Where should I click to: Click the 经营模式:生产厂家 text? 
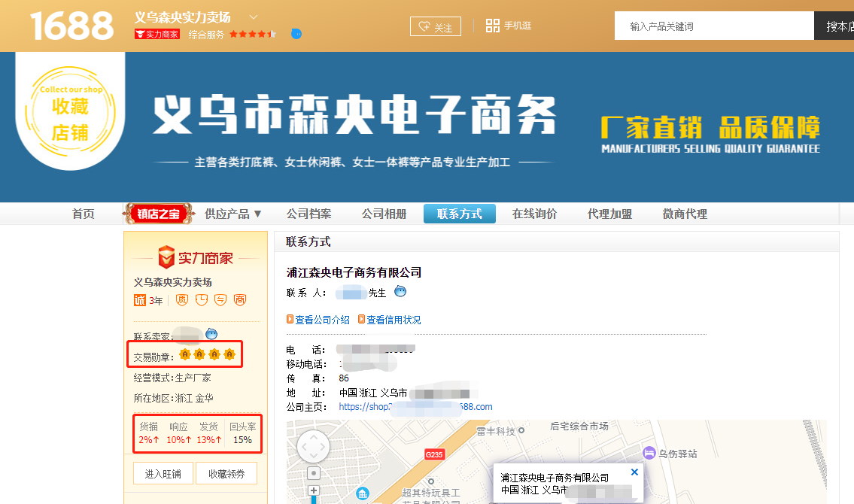pos(172,378)
